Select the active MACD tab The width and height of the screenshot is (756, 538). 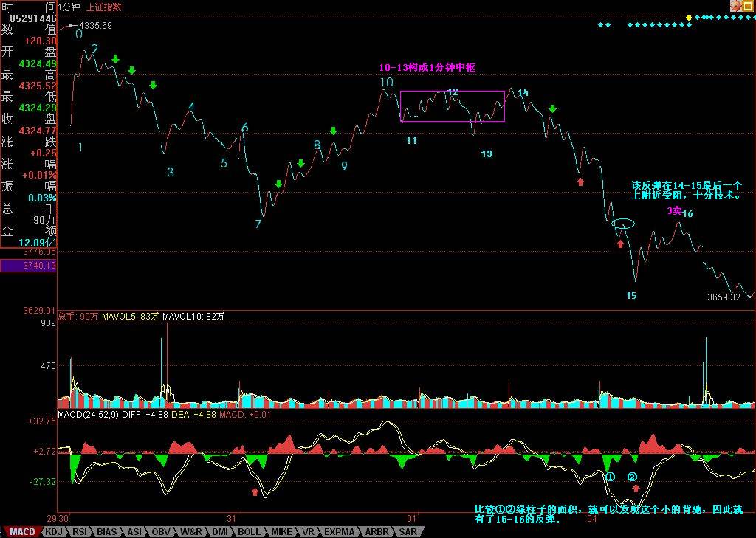(22, 532)
